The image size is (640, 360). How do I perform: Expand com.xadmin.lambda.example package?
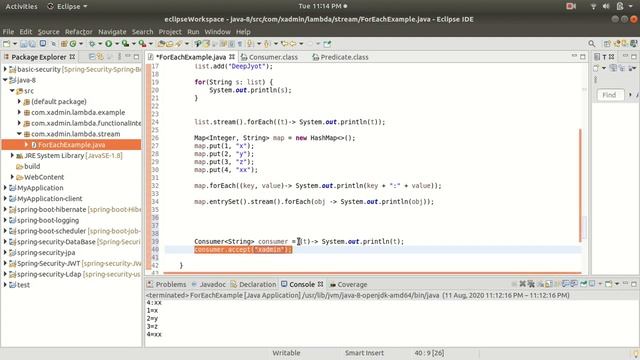point(19,112)
